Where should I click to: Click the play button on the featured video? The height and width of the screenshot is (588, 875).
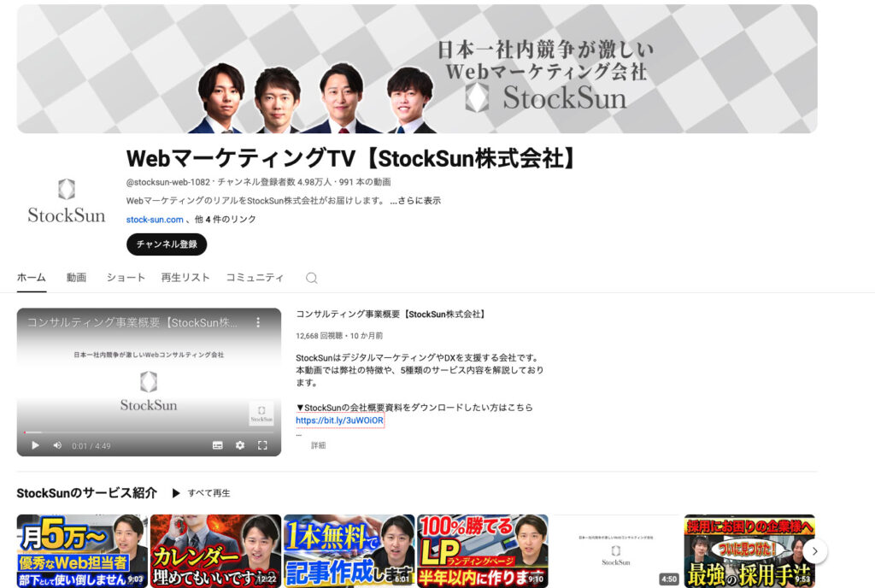click(34, 445)
